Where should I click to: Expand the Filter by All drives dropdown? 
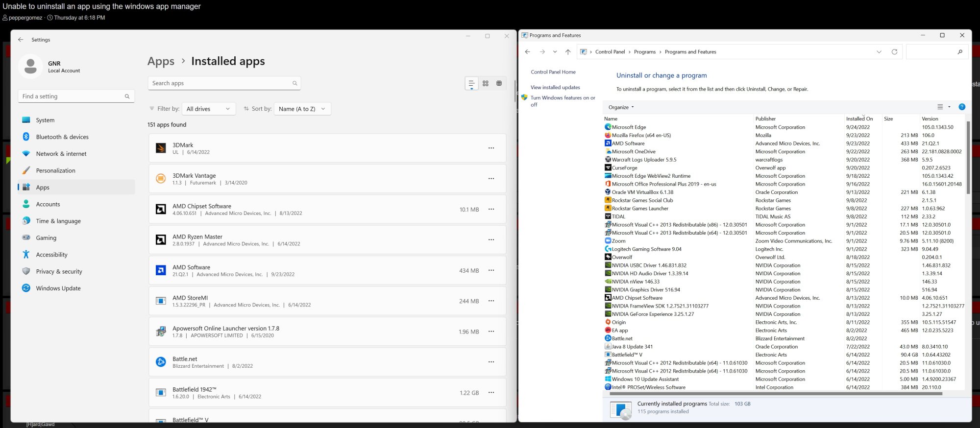[x=208, y=109]
